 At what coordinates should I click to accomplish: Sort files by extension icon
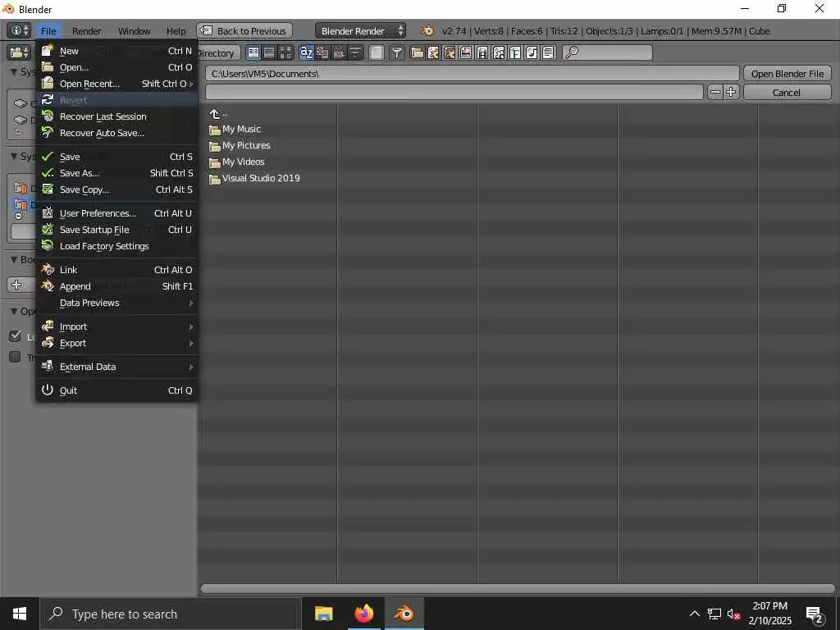322,52
